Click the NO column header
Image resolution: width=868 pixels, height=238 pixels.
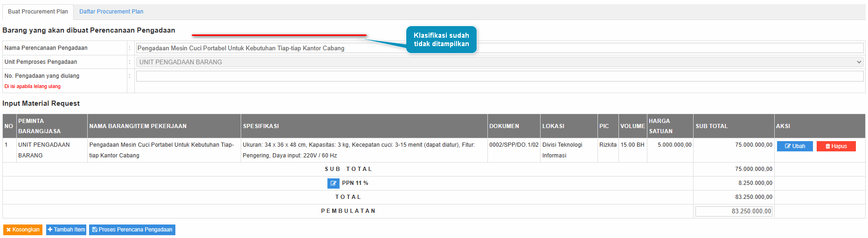(x=9, y=126)
